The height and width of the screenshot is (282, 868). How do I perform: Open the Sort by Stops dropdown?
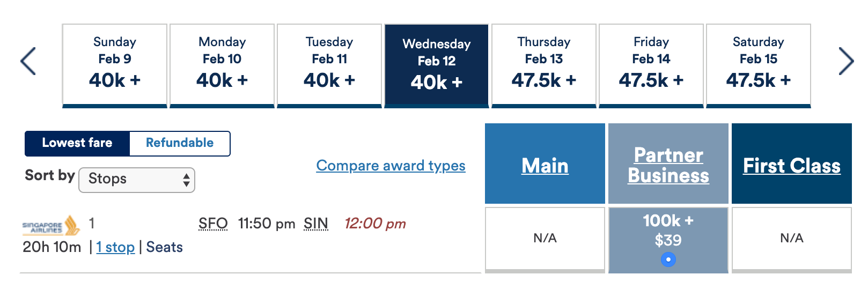pos(137,180)
